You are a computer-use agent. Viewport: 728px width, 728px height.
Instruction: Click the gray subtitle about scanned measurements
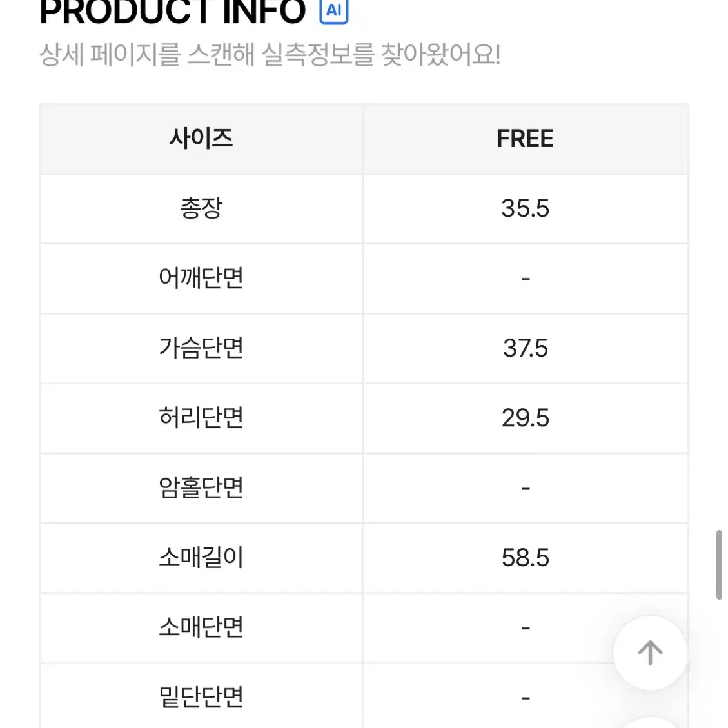[x=270, y=55]
